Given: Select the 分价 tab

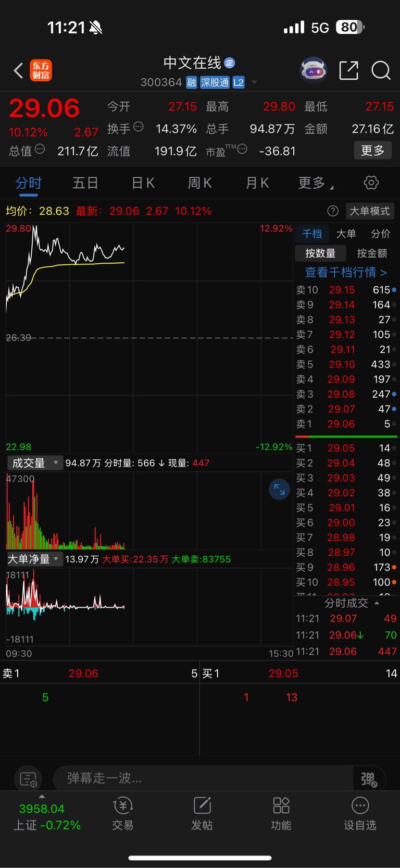Looking at the screenshot, I should [380, 234].
